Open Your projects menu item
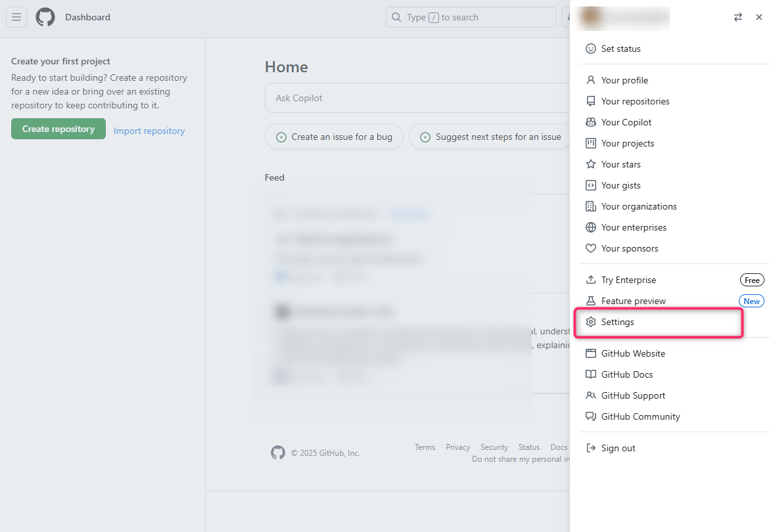 tap(674, 143)
